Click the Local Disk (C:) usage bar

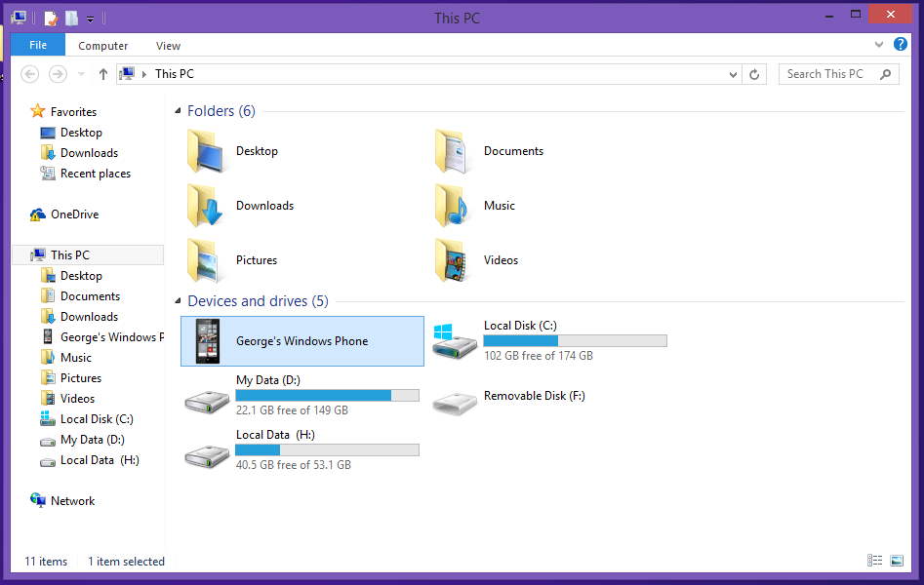575,340
